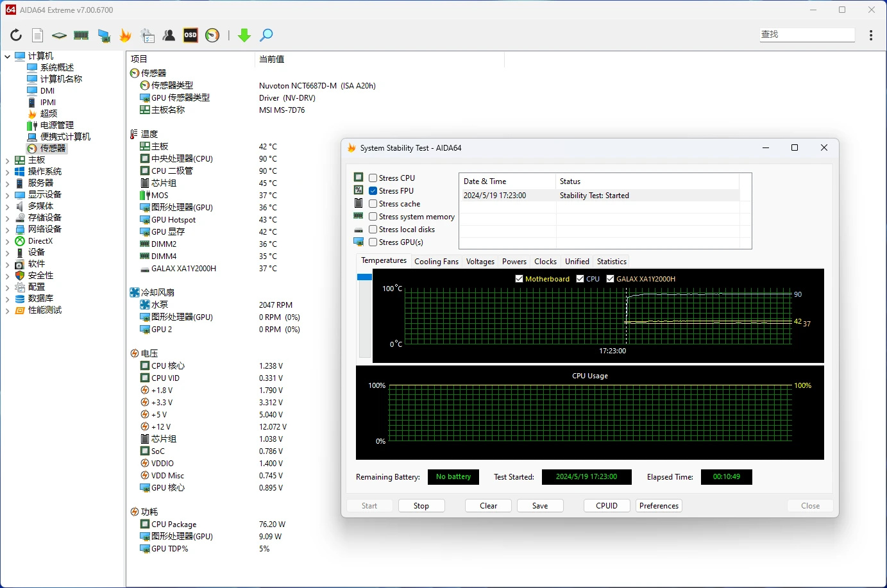Open the Statistics tab

[x=611, y=262]
